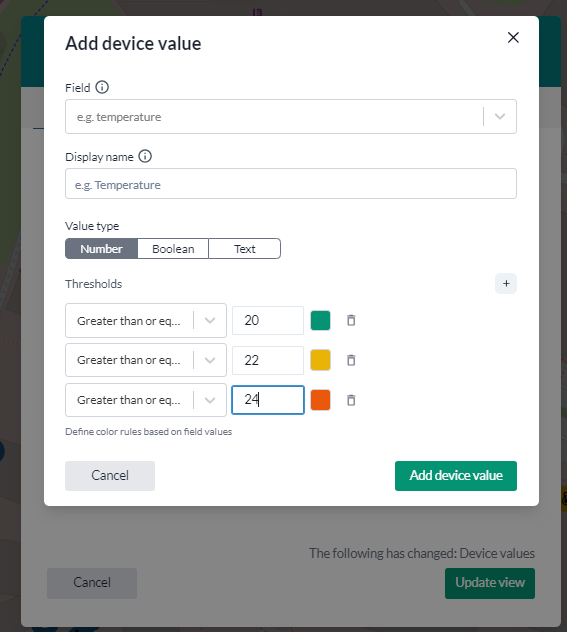Click the info icon next to Field
Image resolution: width=567 pixels, height=632 pixels.
[x=102, y=87]
